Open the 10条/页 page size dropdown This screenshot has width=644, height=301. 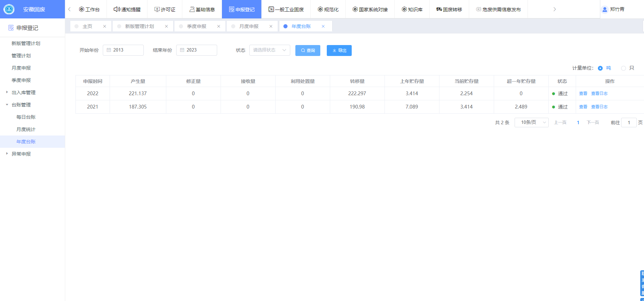point(531,123)
